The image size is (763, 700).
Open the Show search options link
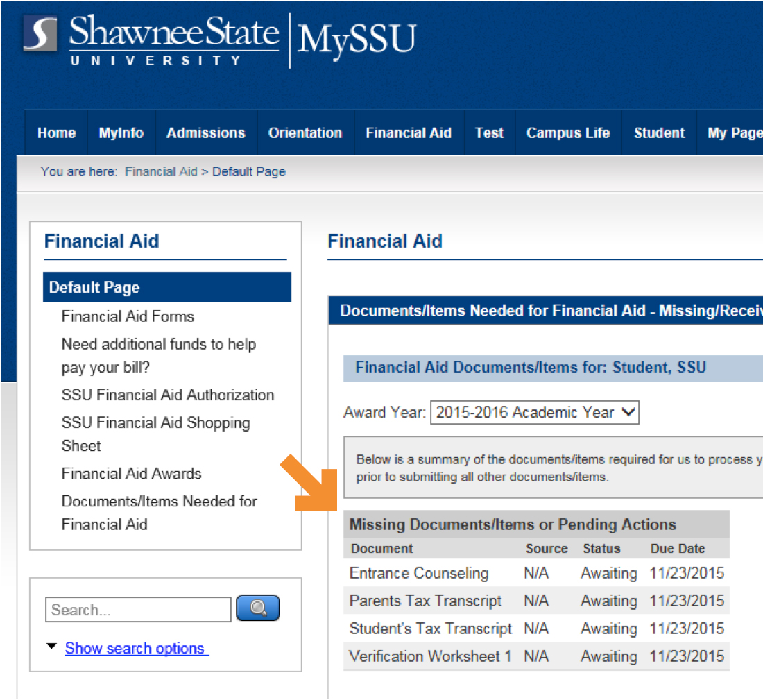(x=136, y=648)
